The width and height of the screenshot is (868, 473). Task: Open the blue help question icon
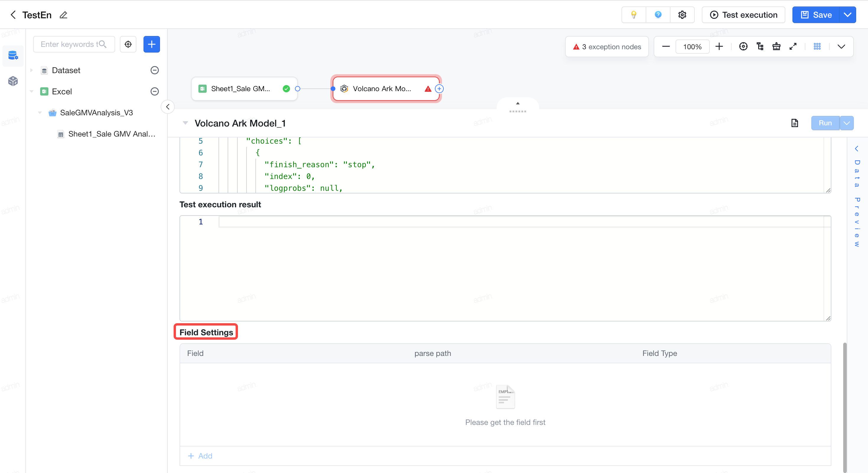tap(658, 15)
